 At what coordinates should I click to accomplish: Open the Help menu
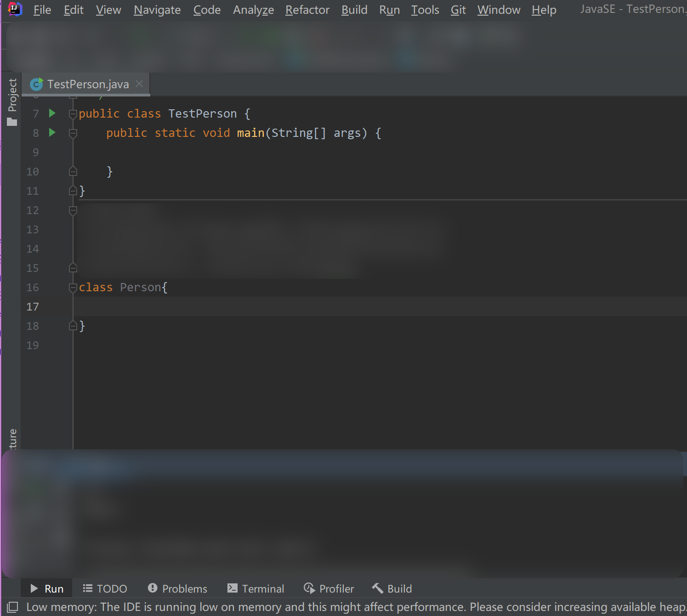(544, 10)
